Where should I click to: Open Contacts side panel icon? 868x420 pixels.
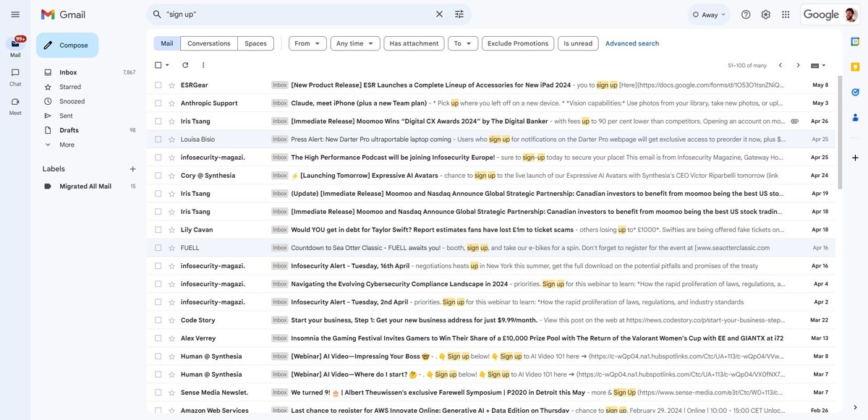click(855, 117)
